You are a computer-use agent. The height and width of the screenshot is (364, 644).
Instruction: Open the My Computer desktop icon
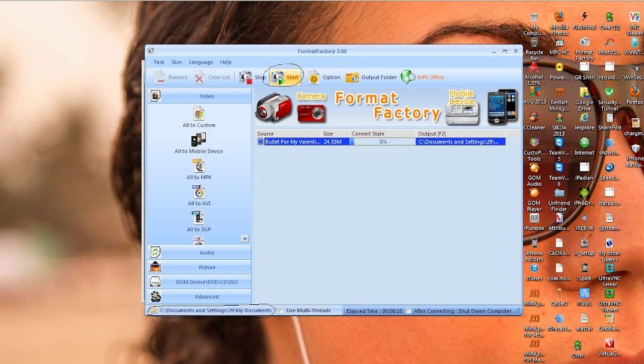[534, 23]
